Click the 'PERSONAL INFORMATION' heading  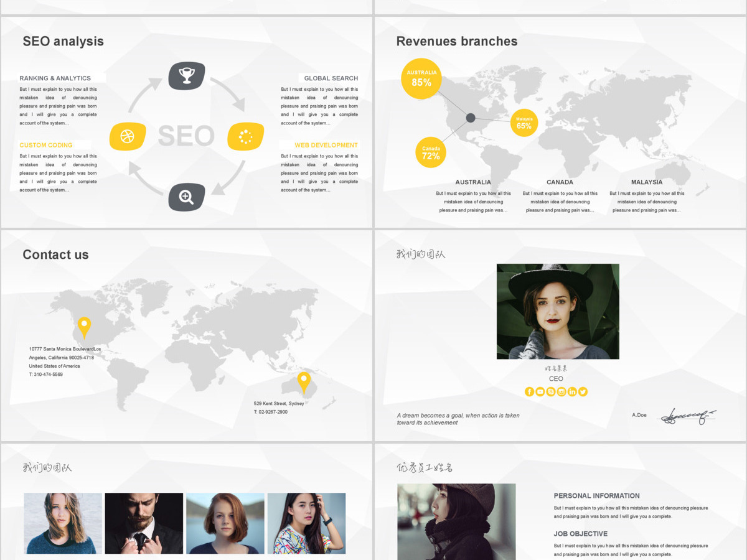tap(597, 496)
